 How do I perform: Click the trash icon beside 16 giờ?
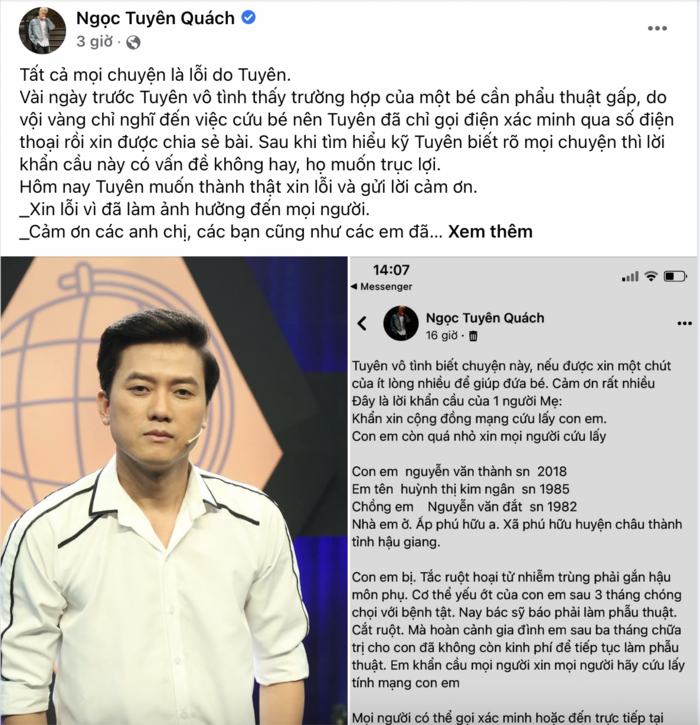(473, 336)
